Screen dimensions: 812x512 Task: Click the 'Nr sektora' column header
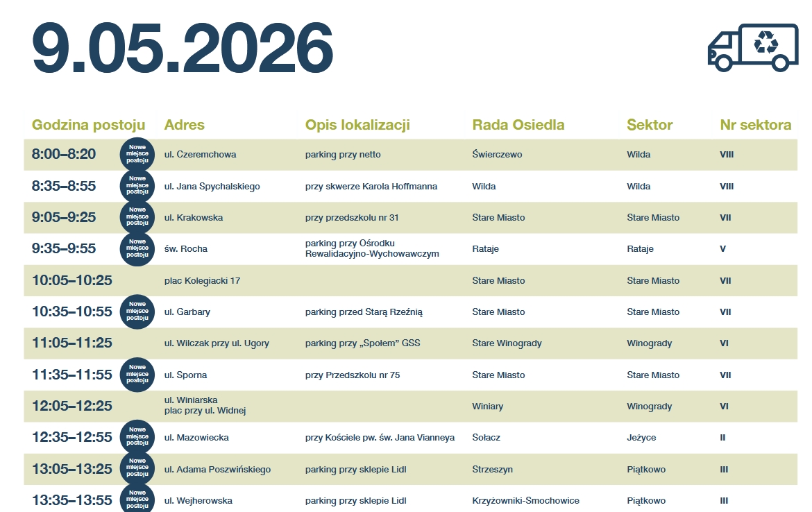(755, 126)
